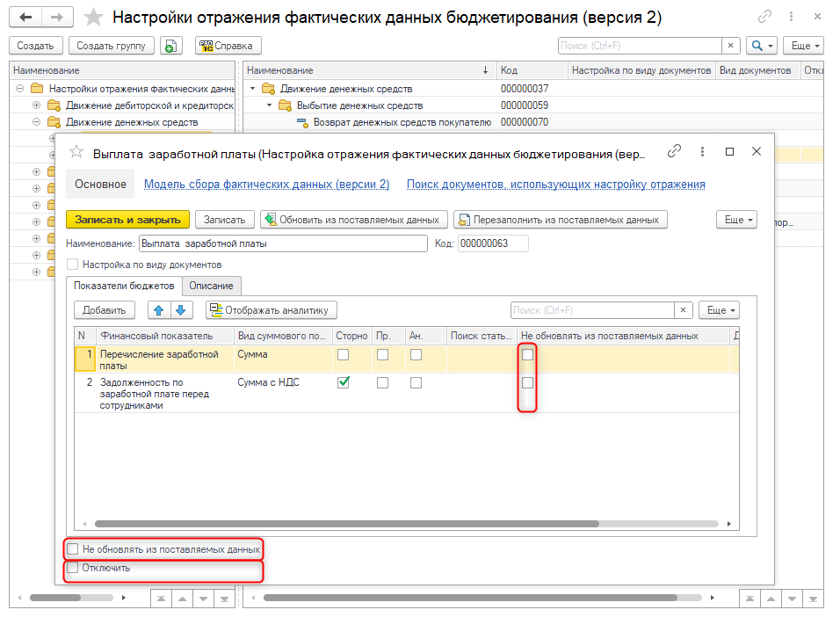Collapse Выбытие денежных средств group

(x=270, y=105)
